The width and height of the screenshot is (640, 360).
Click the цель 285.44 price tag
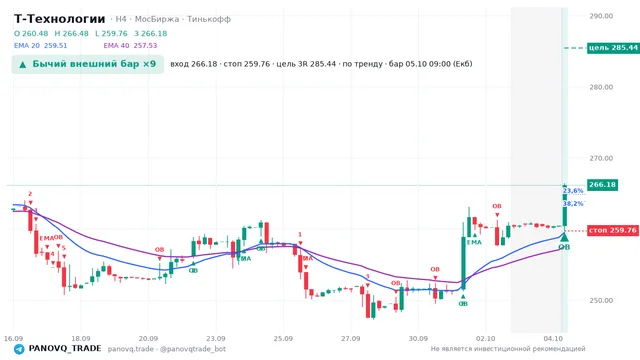point(613,48)
